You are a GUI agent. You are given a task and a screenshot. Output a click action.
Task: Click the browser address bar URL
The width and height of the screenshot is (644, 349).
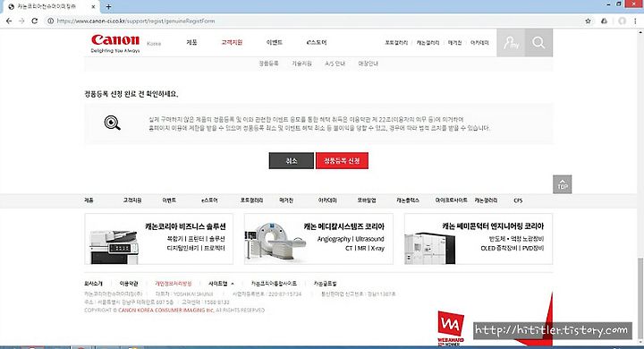(136, 21)
